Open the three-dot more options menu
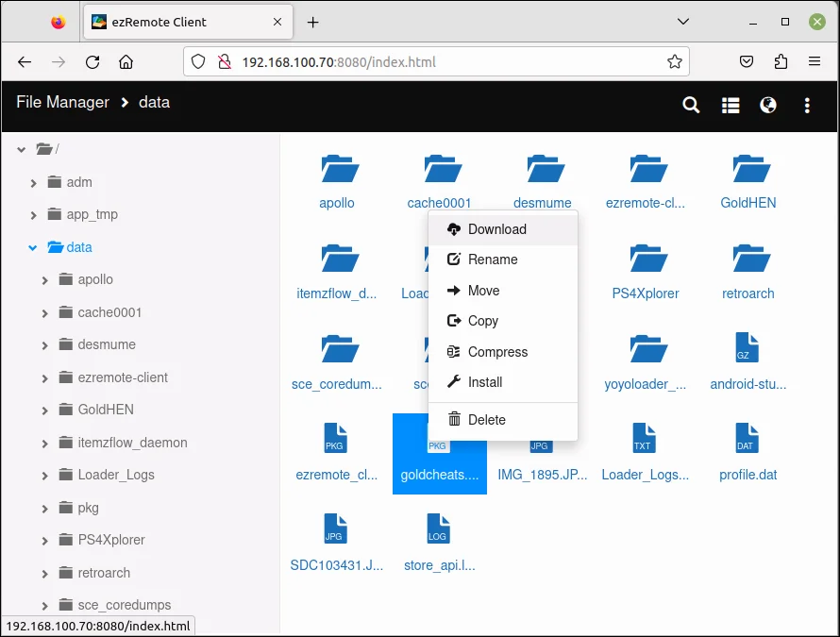 coord(807,106)
